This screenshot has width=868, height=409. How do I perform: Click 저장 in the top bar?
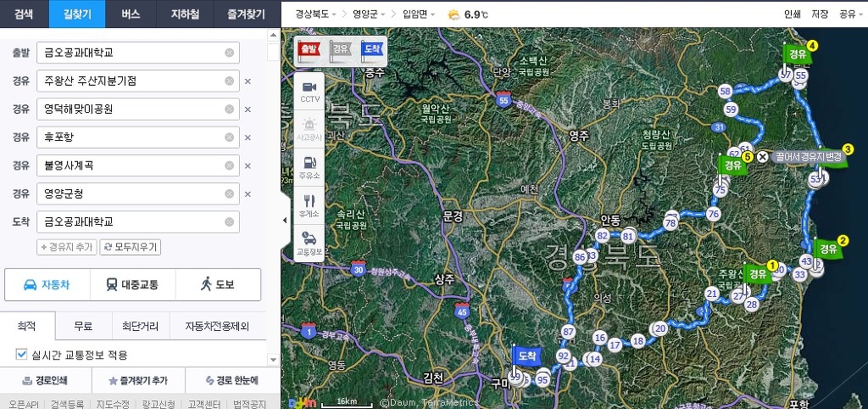[820, 14]
